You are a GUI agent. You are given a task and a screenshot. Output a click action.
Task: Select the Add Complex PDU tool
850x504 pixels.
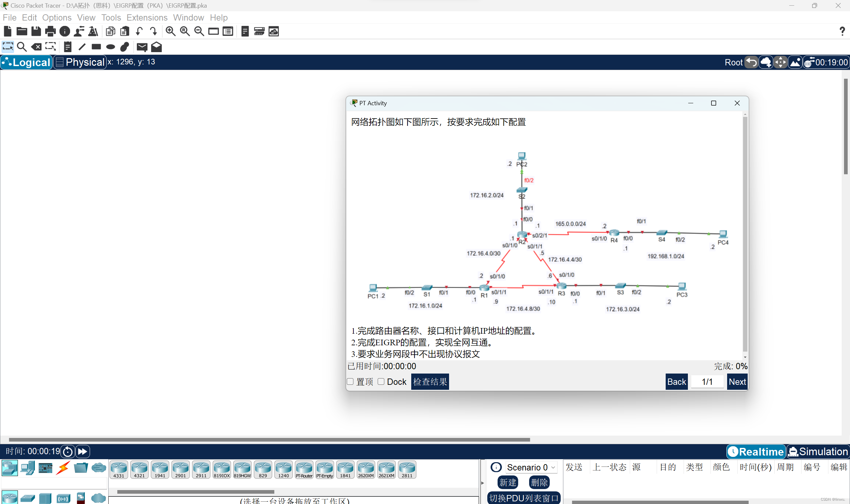pos(156,47)
